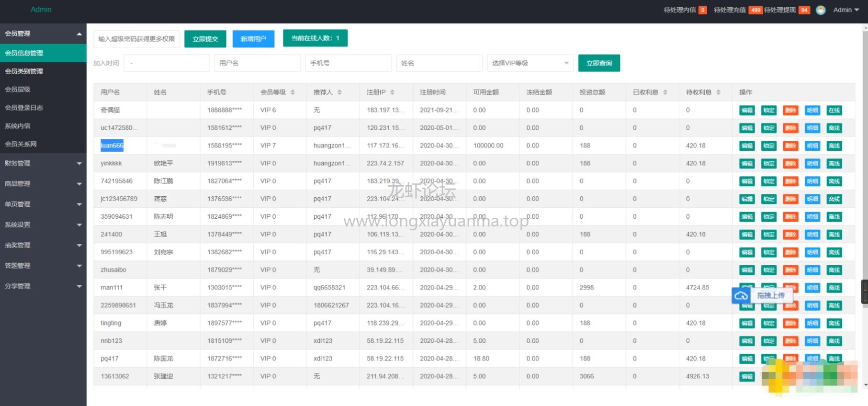Click name 欧艳平 in yinkkkk row
Screen dimensions: 868x406
pos(163,164)
